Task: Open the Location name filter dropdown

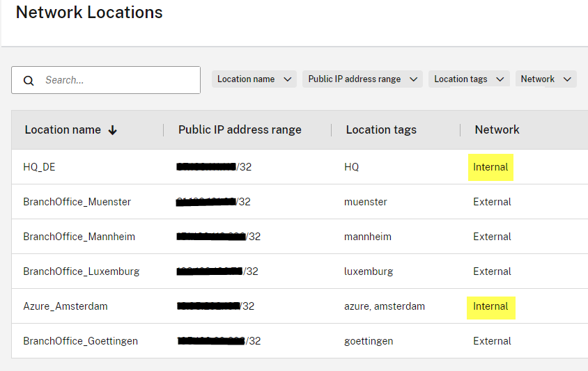Action: [254, 79]
